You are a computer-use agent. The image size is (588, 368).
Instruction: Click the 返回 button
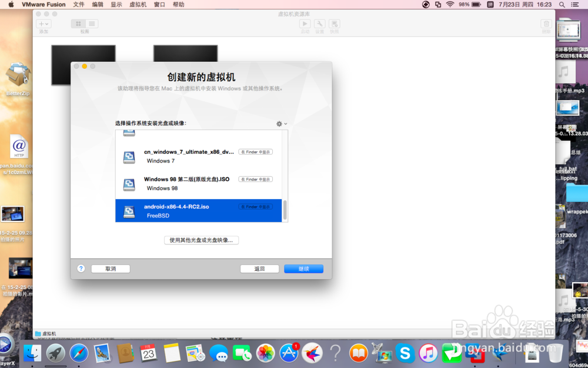(x=259, y=269)
